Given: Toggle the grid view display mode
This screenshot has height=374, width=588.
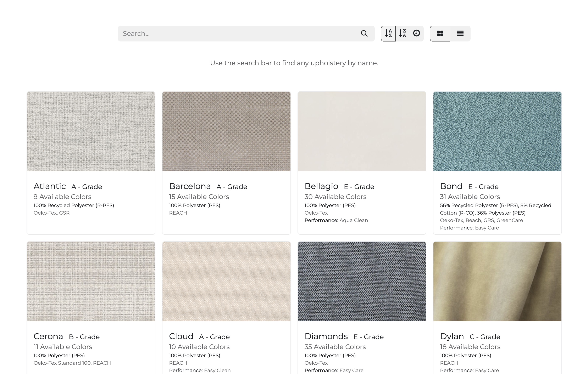Looking at the screenshot, I should [x=440, y=33].
